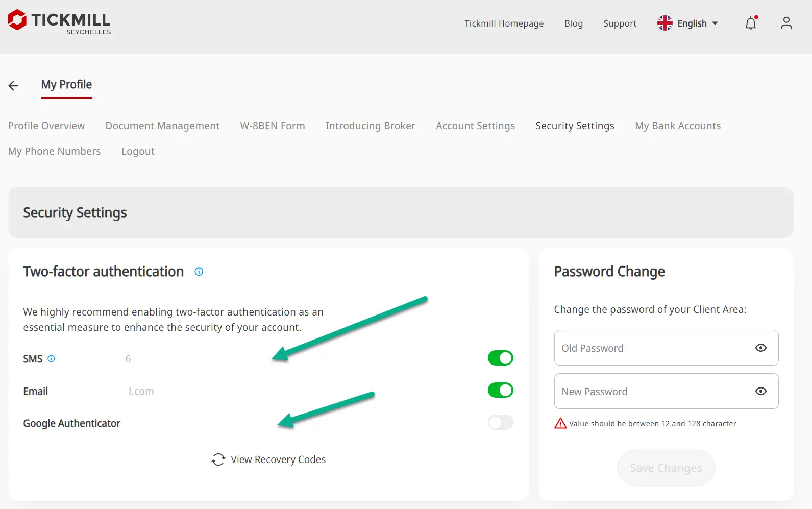Open the user account icon
The image size is (812, 509).
pyautogui.click(x=786, y=23)
